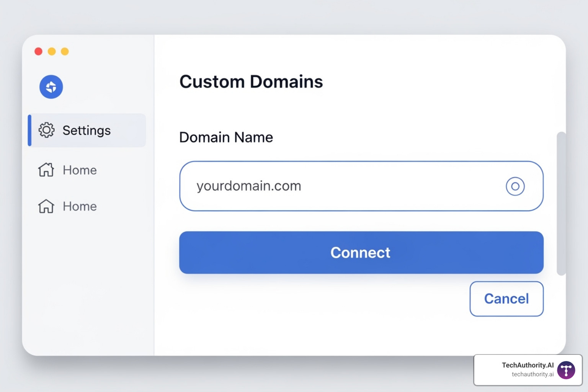Viewport: 588px width, 392px height.
Task: Click the yellow traffic light dot
Action: [x=52, y=51]
